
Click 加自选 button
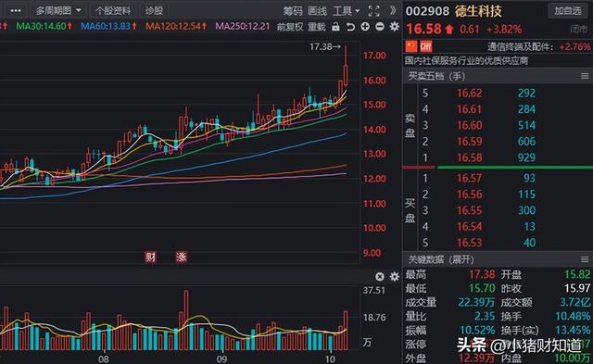tap(568, 10)
